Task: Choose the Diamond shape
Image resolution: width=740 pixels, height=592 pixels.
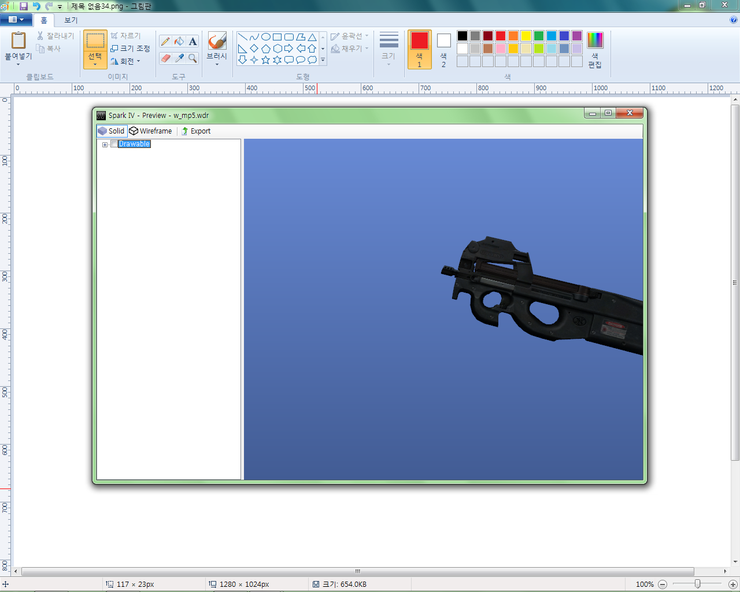Action: 254,48
